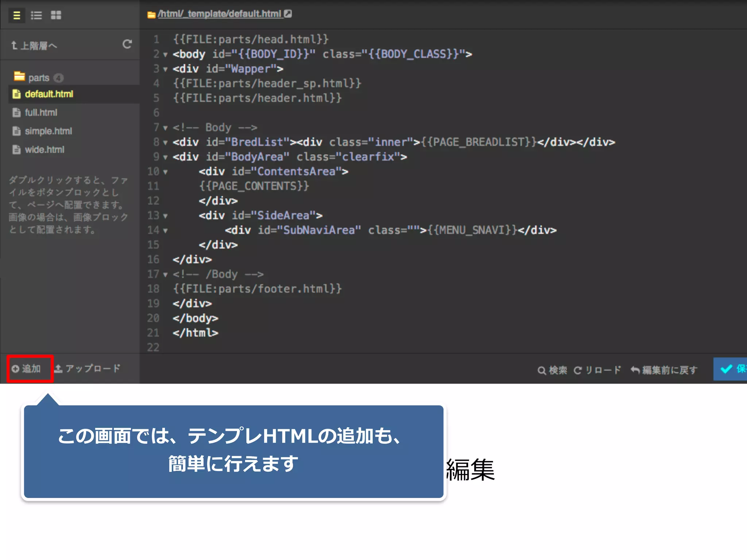Click the {{PAGE_BREADLIST}} placeholder in line 8
Screen dimensions: 747x560
[x=479, y=142]
